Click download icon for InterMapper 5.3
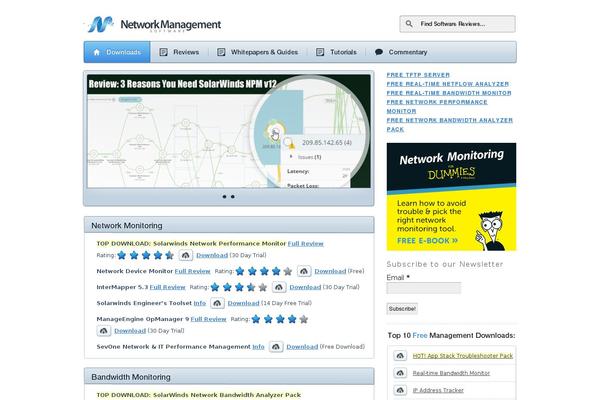Viewport: 600px width, 400px height. (x=279, y=287)
